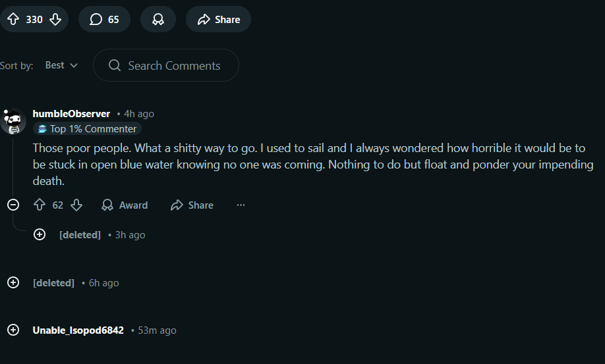Expand the deleted comment from 6h ago
Screen dimensions: 605x364
coord(13,282)
